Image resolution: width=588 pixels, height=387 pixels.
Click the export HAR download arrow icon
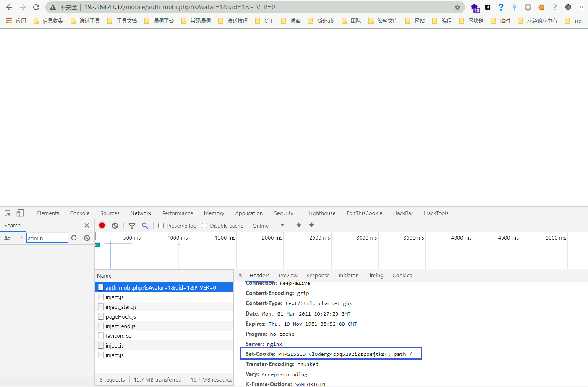tap(311, 226)
